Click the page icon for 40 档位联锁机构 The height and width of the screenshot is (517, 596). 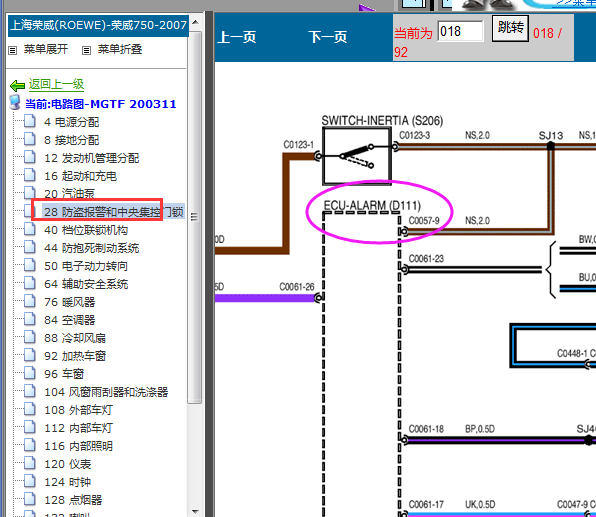pyautogui.click(x=30, y=229)
